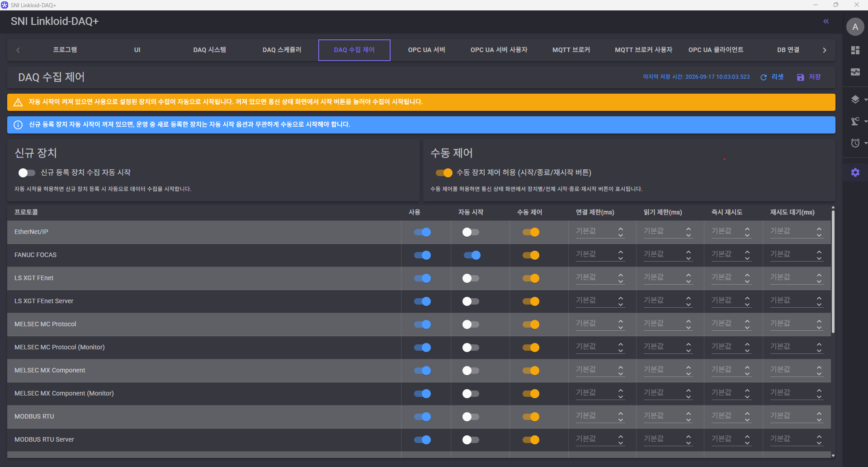Enable LS XGT FEnet auto start toggle
This screenshot has height=467, width=868.
[471, 278]
